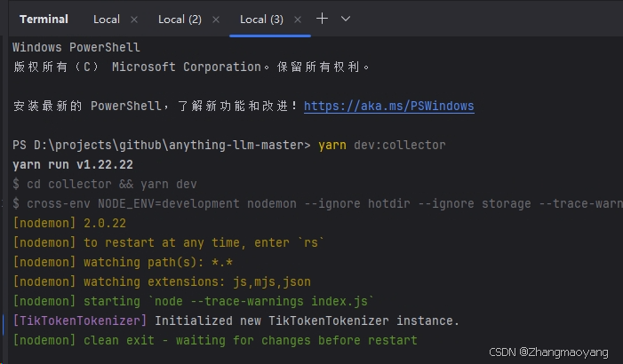Open the aka.ms/PSWindows link

click(389, 106)
